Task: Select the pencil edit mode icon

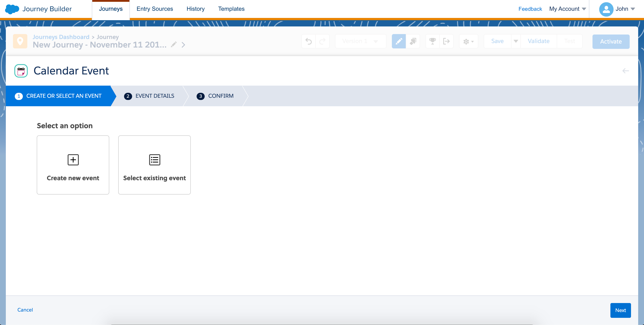Action: [x=399, y=41]
